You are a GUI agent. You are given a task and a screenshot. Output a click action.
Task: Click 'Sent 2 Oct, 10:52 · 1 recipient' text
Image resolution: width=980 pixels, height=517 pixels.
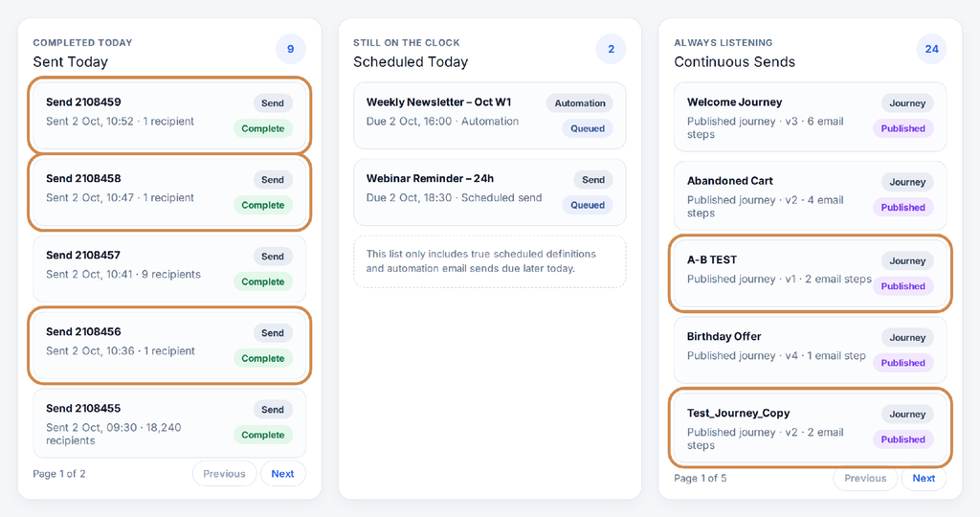120,122
